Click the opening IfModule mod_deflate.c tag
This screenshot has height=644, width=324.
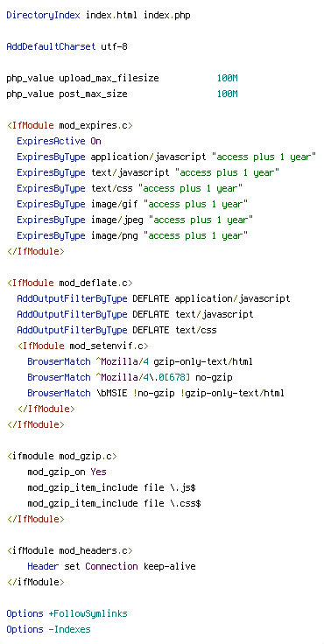pyautogui.click(x=70, y=283)
